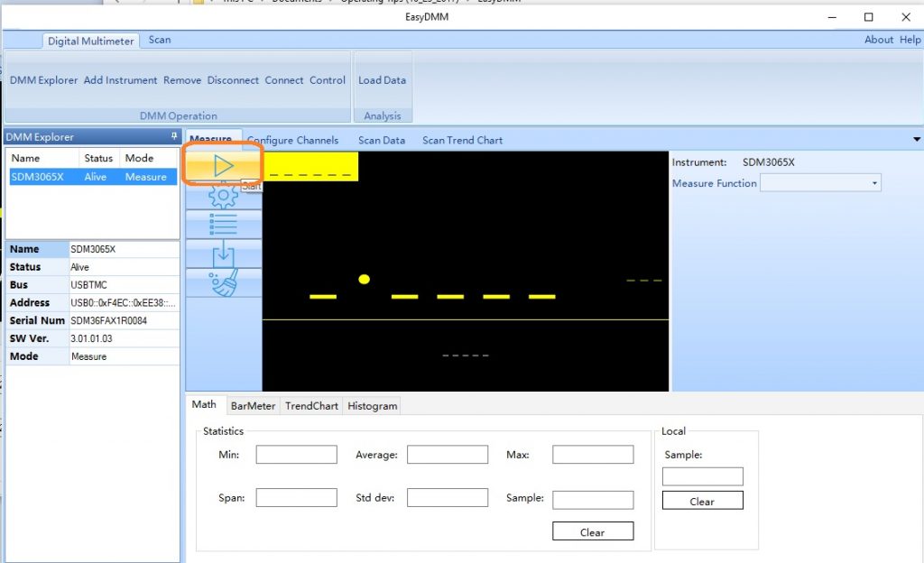Click the Local Sample input field
This screenshot has height=563, width=924.
(702, 476)
